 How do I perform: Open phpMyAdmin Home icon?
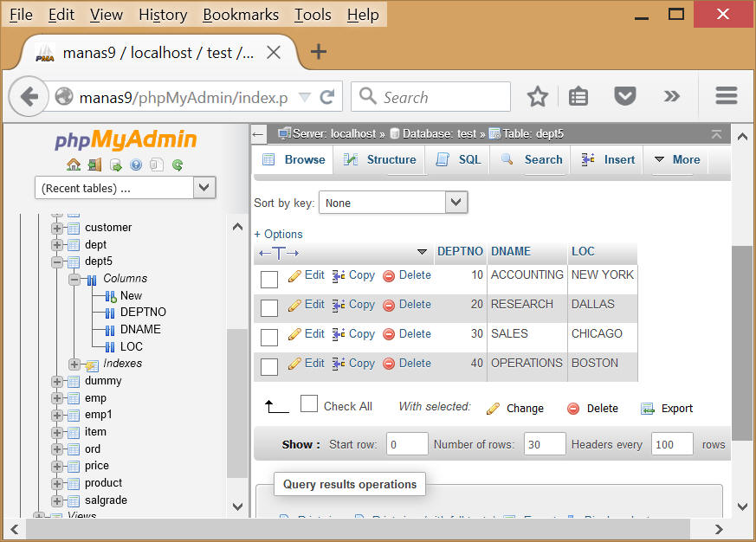[x=74, y=165]
